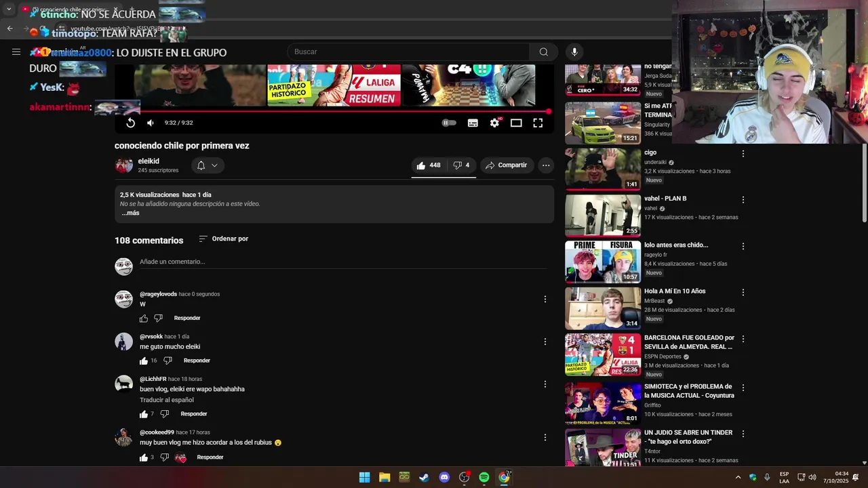Like the comment by @rageylovods
The height and width of the screenshot is (488, 868).
click(x=144, y=318)
